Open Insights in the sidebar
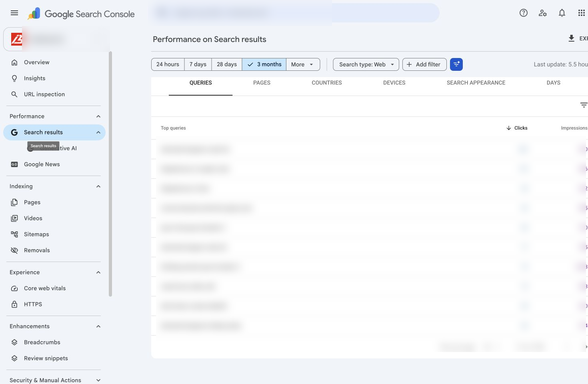This screenshot has height=384, width=588. pos(54,78)
